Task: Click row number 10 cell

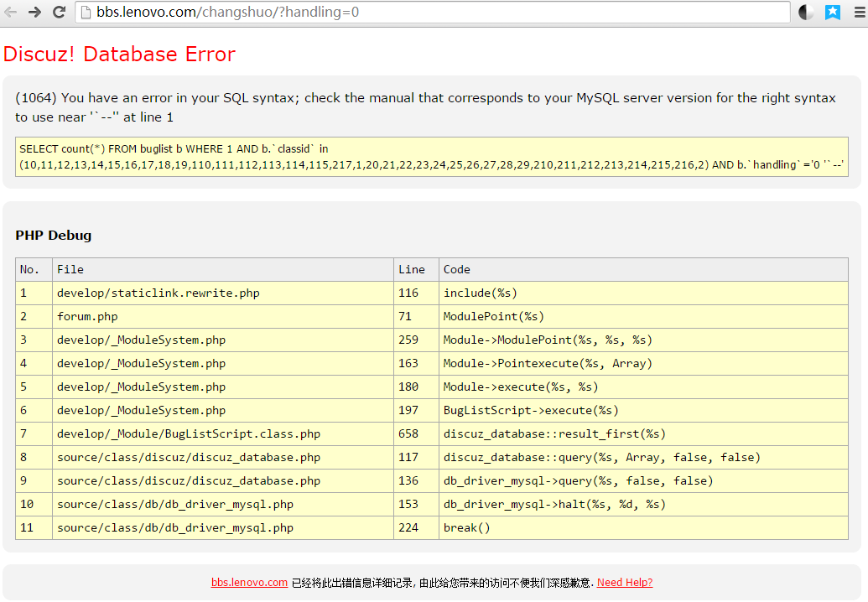Action: click(34, 504)
